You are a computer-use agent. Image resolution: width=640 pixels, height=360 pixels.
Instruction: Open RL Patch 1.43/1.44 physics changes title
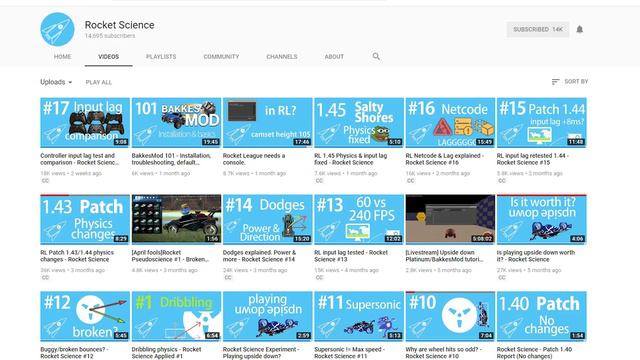(77, 256)
